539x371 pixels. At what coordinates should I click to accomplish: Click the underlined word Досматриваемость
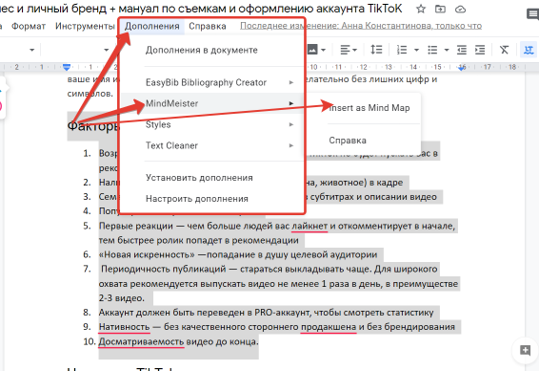pyautogui.click(x=141, y=341)
